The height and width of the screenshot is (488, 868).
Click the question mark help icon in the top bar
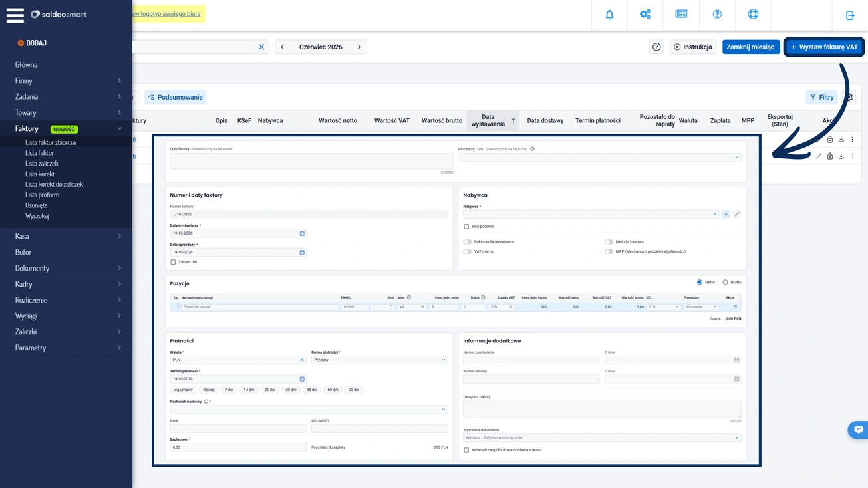pyautogui.click(x=717, y=14)
